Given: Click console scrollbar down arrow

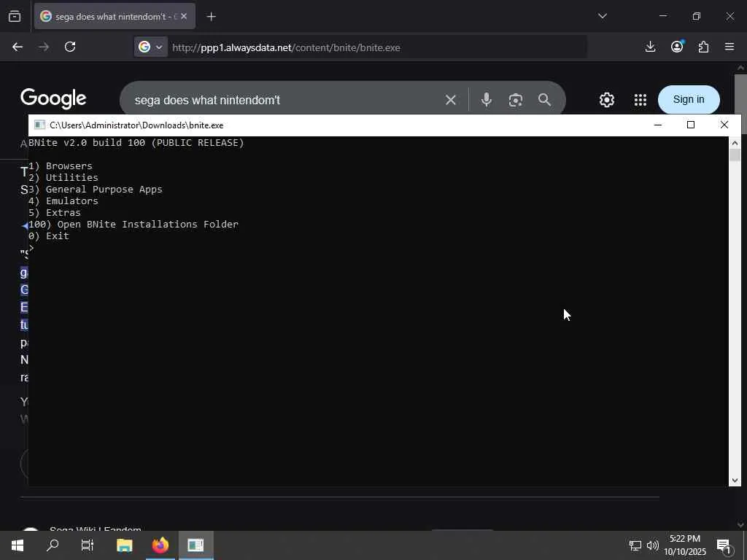Looking at the screenshot, I should pos(735,481).
